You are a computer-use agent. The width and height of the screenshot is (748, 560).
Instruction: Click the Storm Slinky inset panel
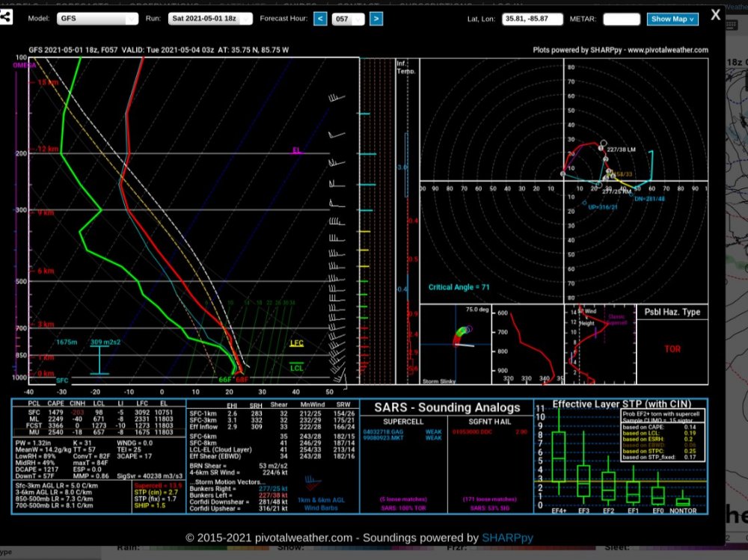click(x=456, y=345)
